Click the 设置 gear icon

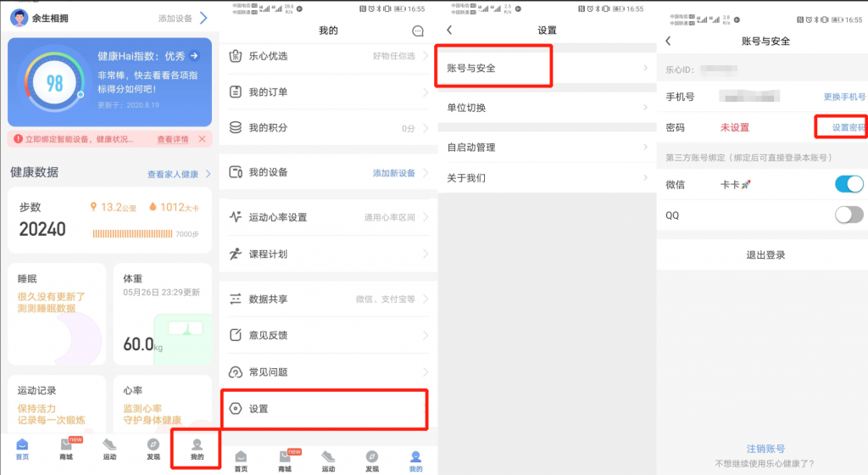(236, 409)
